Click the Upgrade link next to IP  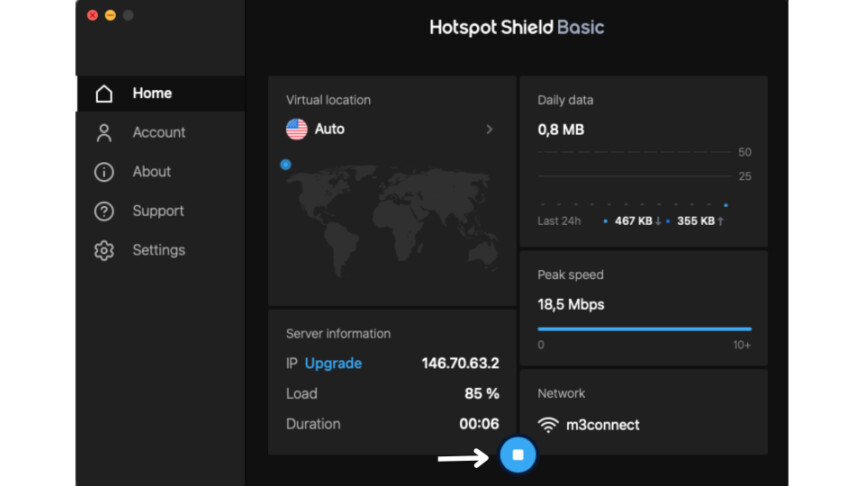point(333,363)
